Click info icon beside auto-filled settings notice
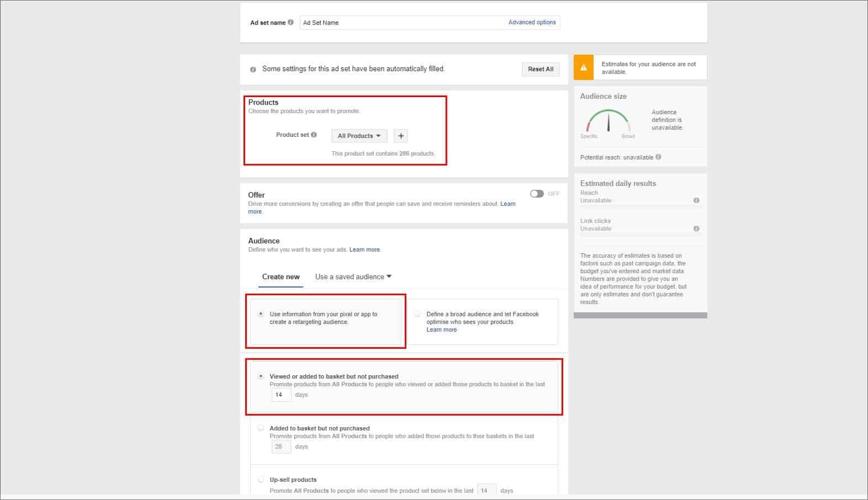This screenshot has height=500, width=868. coord(253,70)
